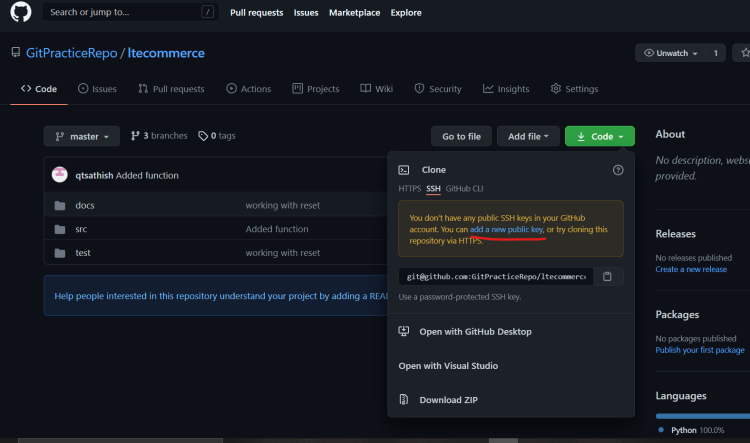The width and height of the screenshot is (750, 443).
Task: Select the SSH clone option
Action: coord(433,188)
